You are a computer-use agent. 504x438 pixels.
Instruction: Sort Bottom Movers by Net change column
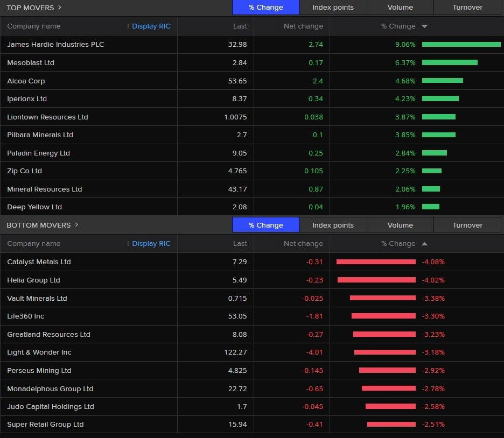[x=303, y=244]
